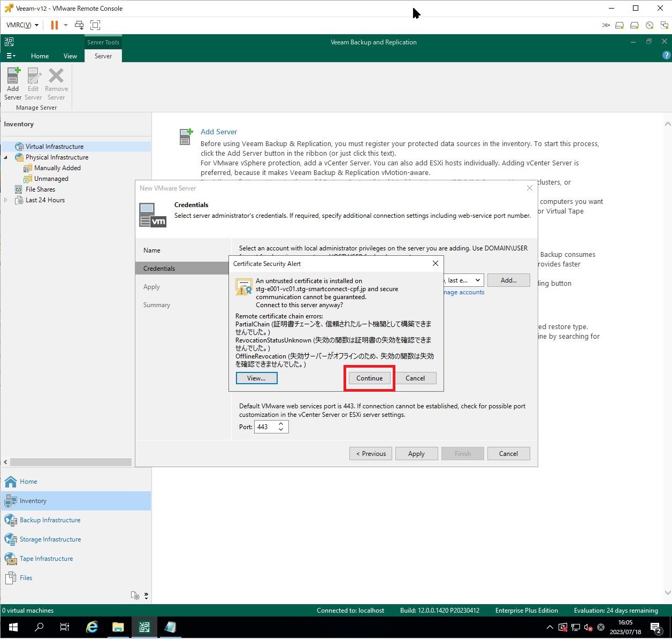Toggle VMRC full screen icon

tap(95, 25)
